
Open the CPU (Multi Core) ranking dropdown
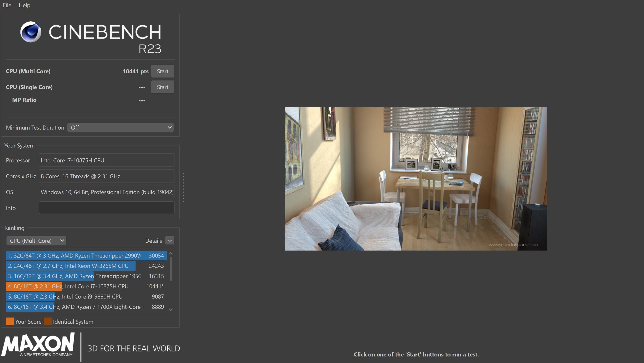[36, 241]
